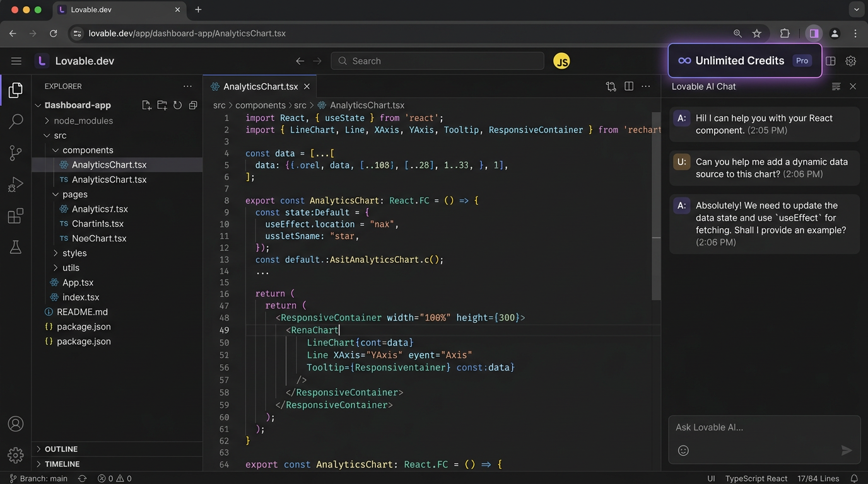
Task: Open the Run and Debug view
Action: click(16, 184)
